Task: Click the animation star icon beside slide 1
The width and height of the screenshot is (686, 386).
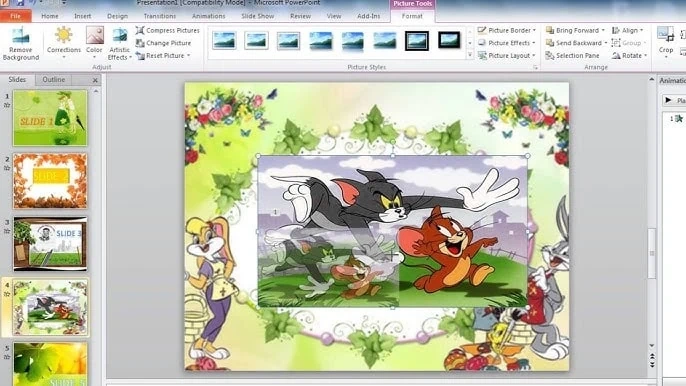Action: (7, 105)
